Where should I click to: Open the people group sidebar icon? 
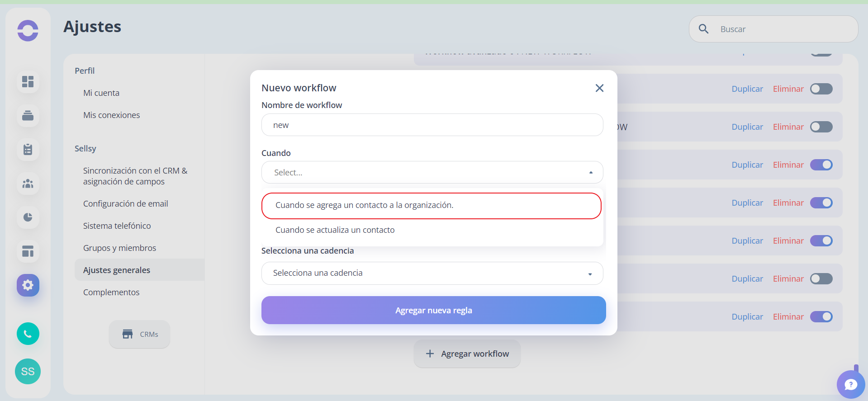pos(28,184)
